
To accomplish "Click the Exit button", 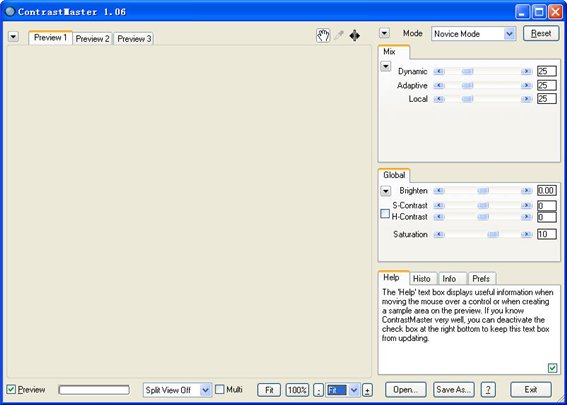I will pyautogui.click(x=531, y=390).
